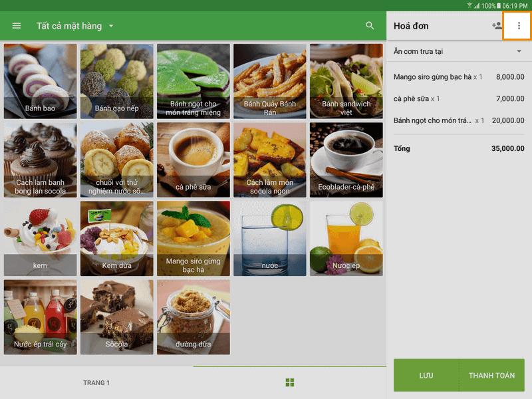Select the Ecoblader-cà-phê product tile
532x399 pixels.
coord(346,160)
